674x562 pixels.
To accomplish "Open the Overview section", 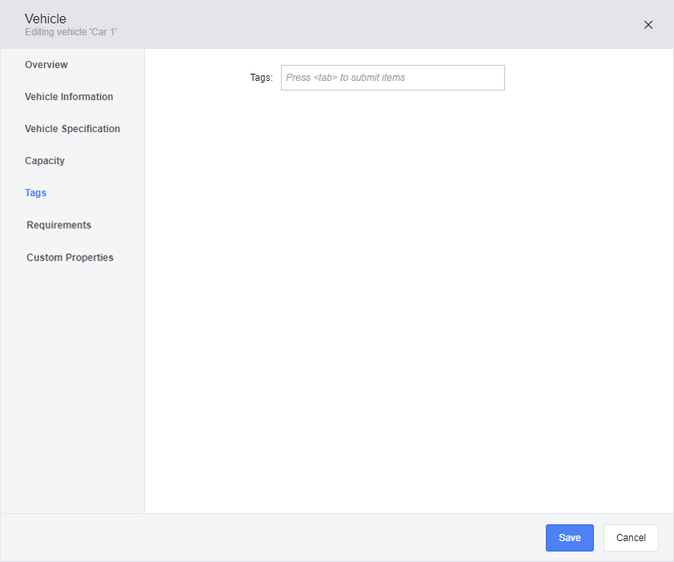I will click(46, 64).
